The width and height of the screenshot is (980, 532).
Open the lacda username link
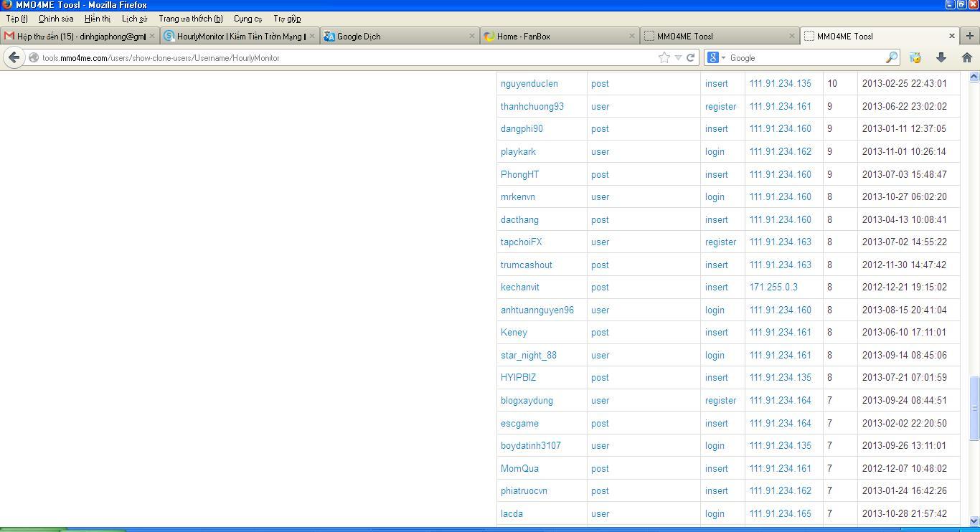click(x=512, y=514)
